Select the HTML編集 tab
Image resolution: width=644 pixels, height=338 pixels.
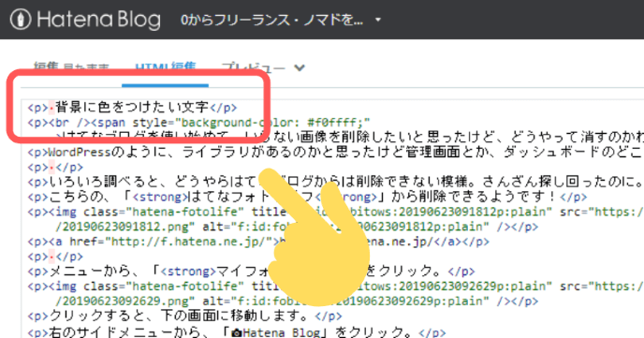(x=165, y=66)
